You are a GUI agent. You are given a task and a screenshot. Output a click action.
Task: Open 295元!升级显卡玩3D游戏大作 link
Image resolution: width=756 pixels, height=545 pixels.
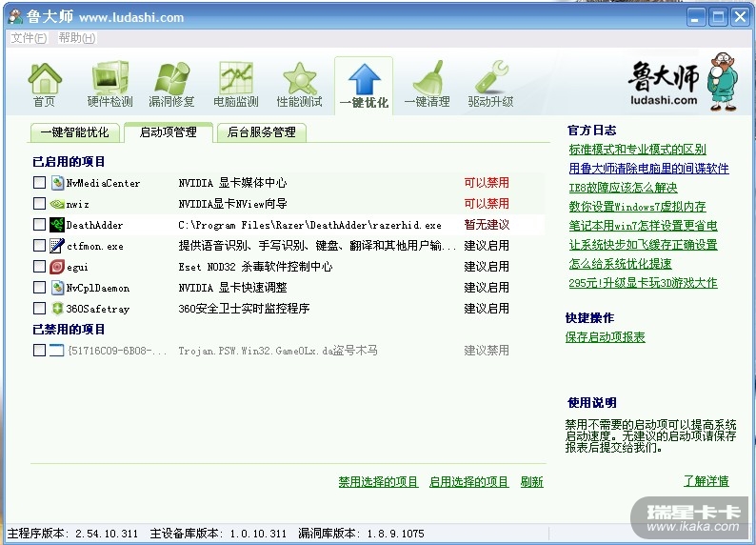click(x=644, y=283)
